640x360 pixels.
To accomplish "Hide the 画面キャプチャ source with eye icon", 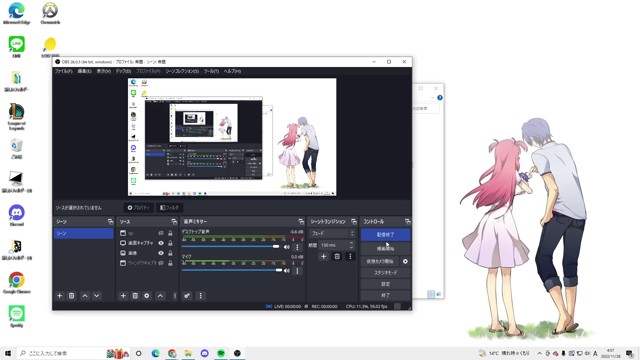I will click(161, 243).
